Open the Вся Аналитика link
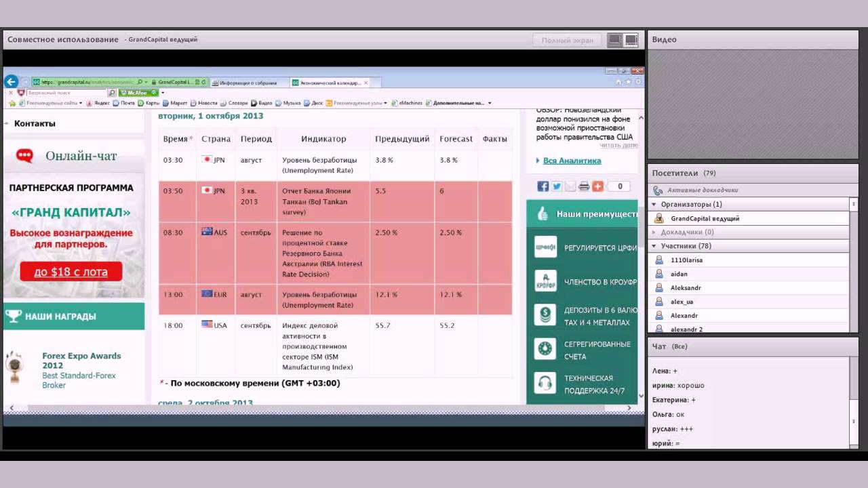This screenshot has width=868, height=488. click(x=572, y=161)
